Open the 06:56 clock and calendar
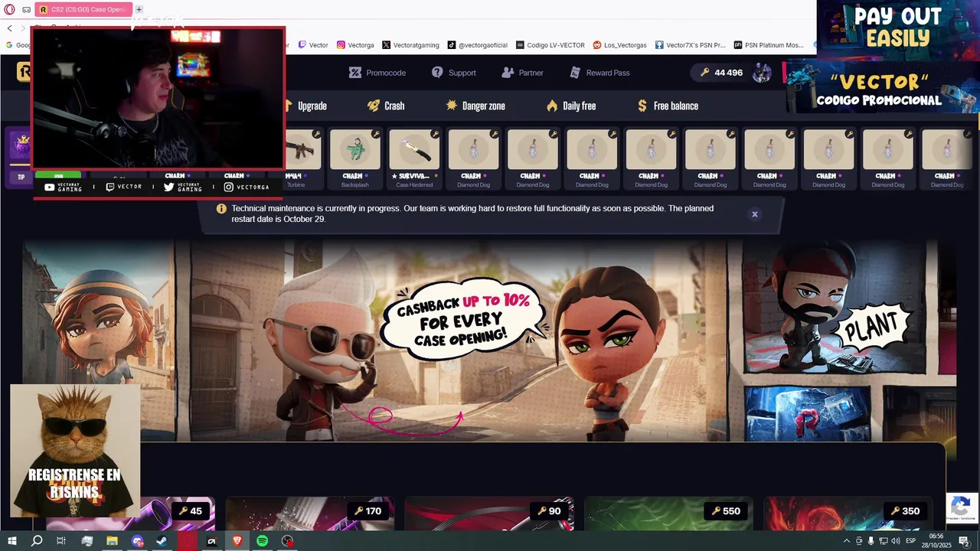The image size is (980, 551). (936, 541)
